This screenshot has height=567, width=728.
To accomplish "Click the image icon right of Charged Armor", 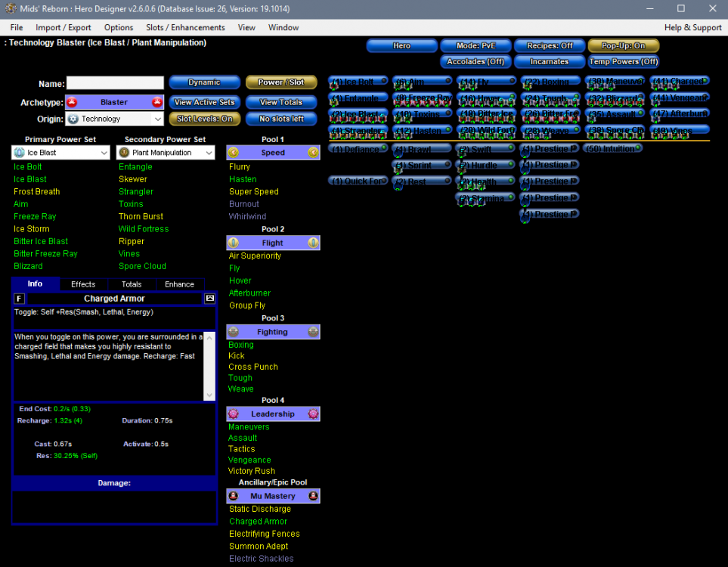I will point(210,299).
